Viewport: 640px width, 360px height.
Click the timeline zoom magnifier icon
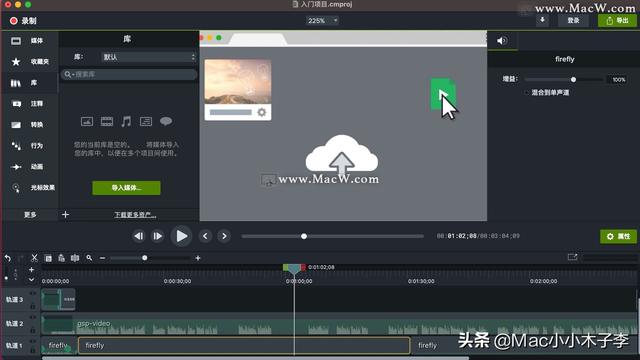(x=89, y=258)
